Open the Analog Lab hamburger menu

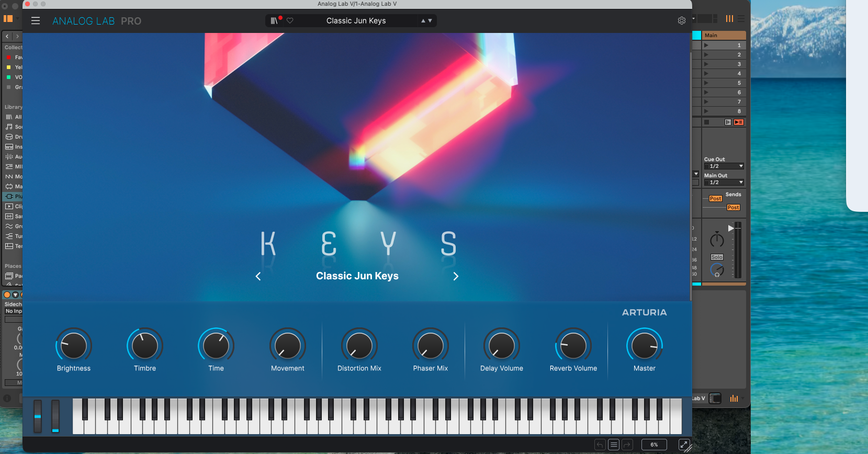coord(36,21)
